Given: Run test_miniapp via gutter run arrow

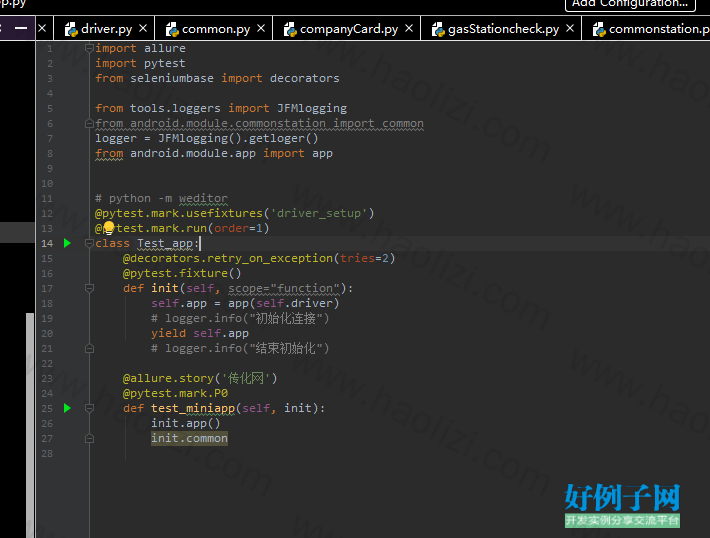Looking at the screenshot, I should [x=67, y=408].
